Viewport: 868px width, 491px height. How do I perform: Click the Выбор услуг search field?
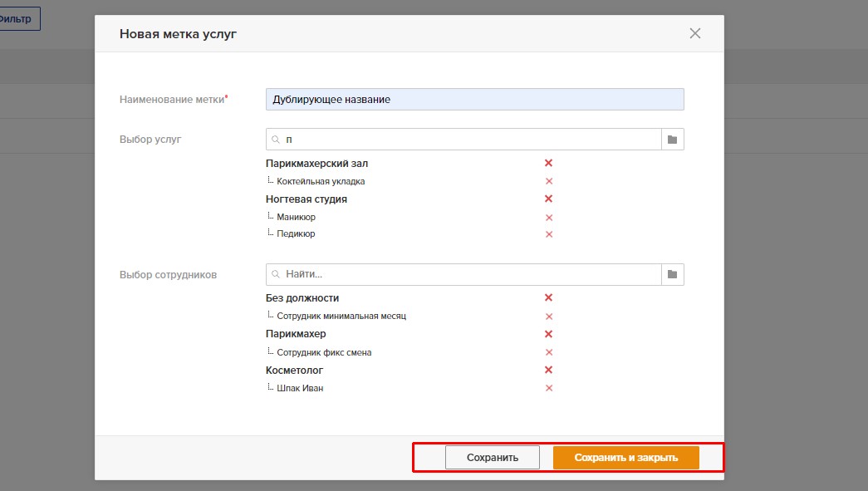(463, 140)
